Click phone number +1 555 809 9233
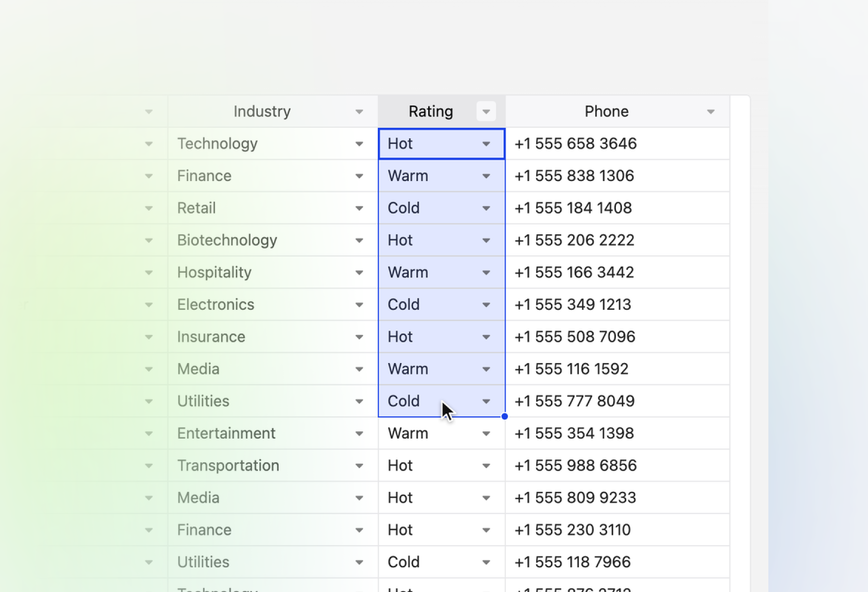Image resolution: width=868 pixels, height=592 pixels. [x=575, y=497]
